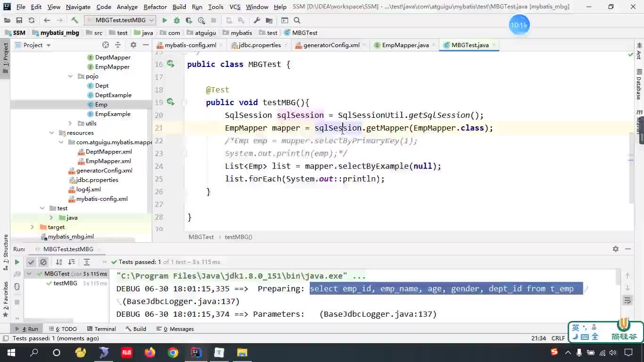Switch to EmpMapper.java editor tab
The height and width of the screenshot is (362, 644).
405,45
